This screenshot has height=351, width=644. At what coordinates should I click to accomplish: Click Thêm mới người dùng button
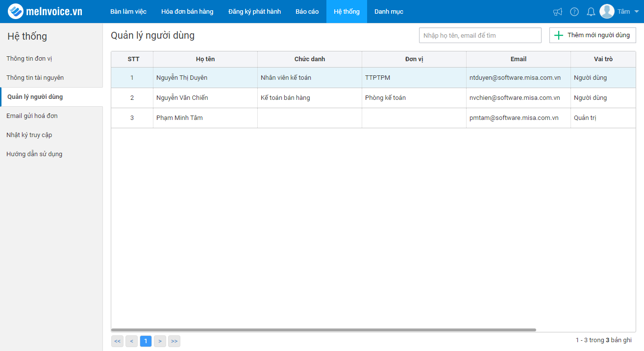pyautogui.click(x=593, y=35)
